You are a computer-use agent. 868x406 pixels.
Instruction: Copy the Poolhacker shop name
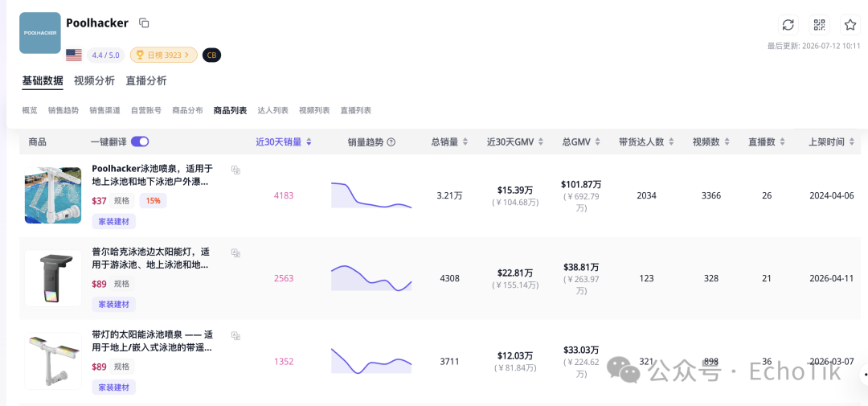(x=144, y=23)
